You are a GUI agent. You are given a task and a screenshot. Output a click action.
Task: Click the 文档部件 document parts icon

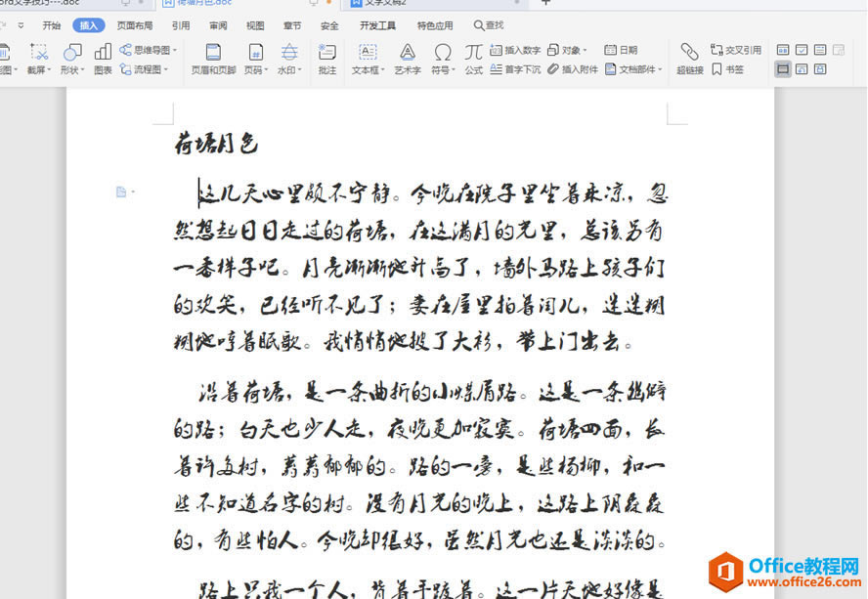pyautogui.click(x=611, y=69)
